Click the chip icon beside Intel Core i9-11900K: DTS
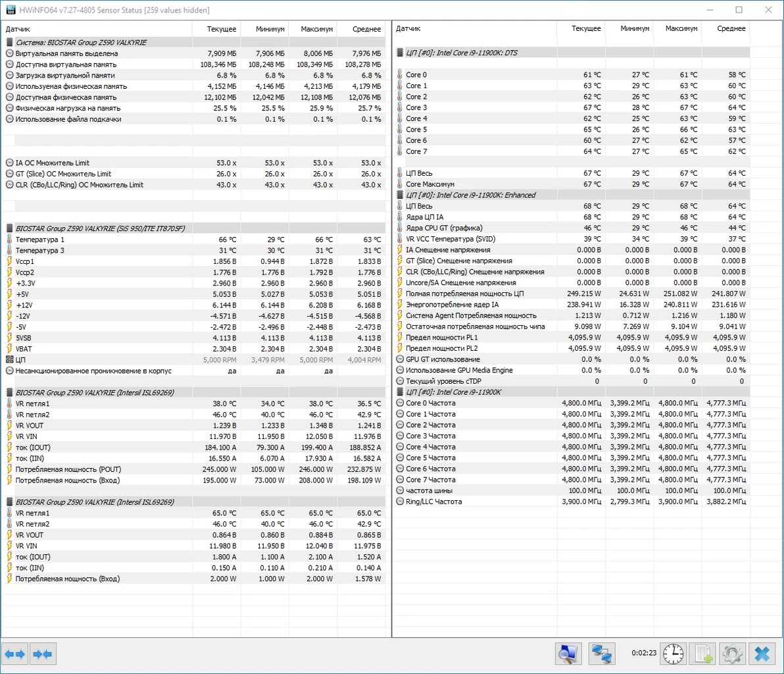 (400, 53)
